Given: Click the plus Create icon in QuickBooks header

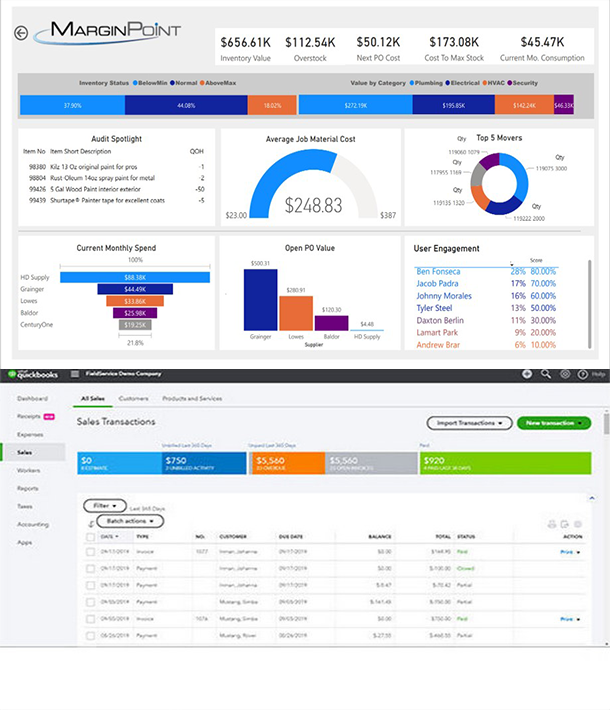Looking at the screenshot, I should (527, 374).
